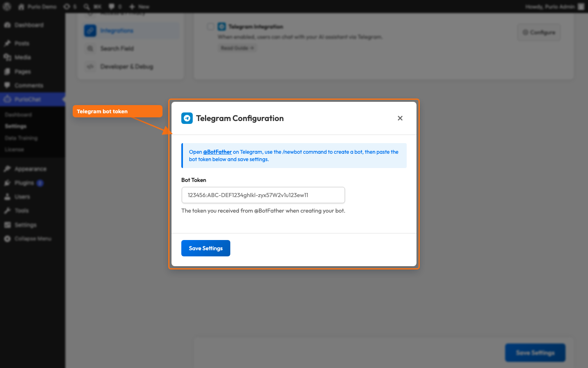Click the blue /newbot instruction notice text
This screenshot has width=588, height=368.
pyautogui.click(x=294, y=155)
